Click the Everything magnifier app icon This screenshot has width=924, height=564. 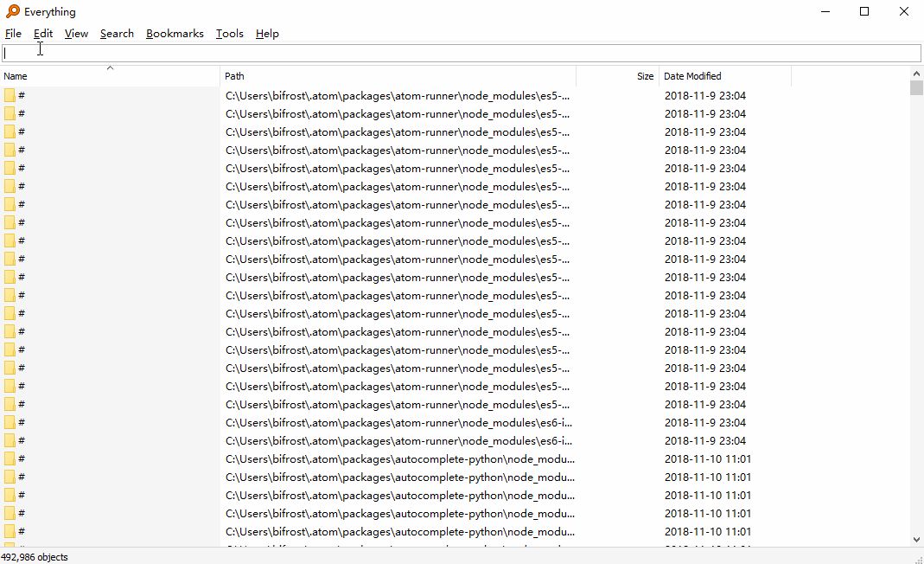pyautogui.click(x=12, y=11)
